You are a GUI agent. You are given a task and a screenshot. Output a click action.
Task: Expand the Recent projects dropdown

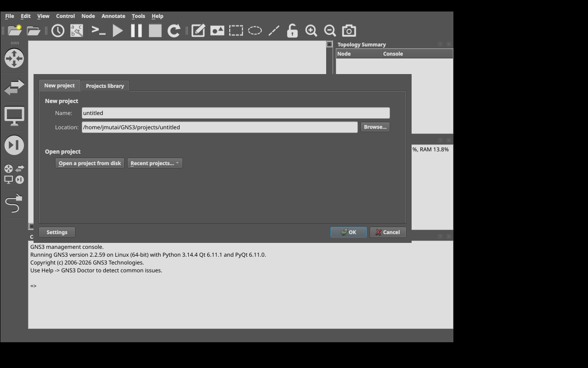click(x=155, y=163)
